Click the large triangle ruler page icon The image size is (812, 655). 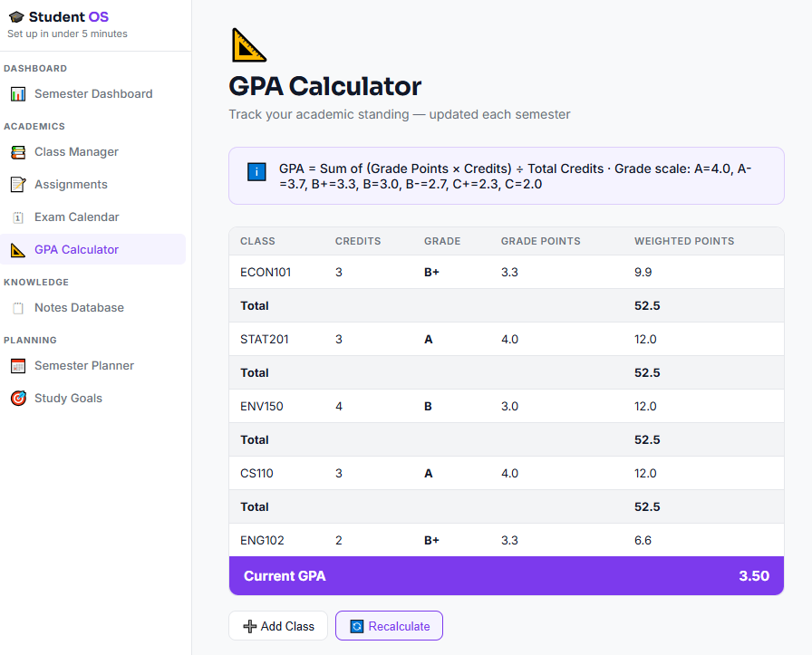point(248,45)
